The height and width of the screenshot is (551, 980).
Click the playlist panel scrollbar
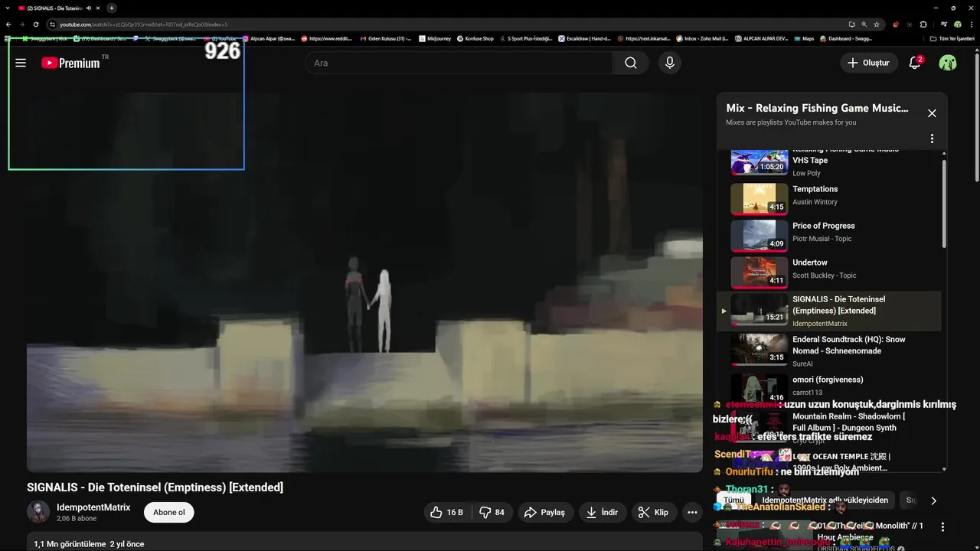click(944, 204)
